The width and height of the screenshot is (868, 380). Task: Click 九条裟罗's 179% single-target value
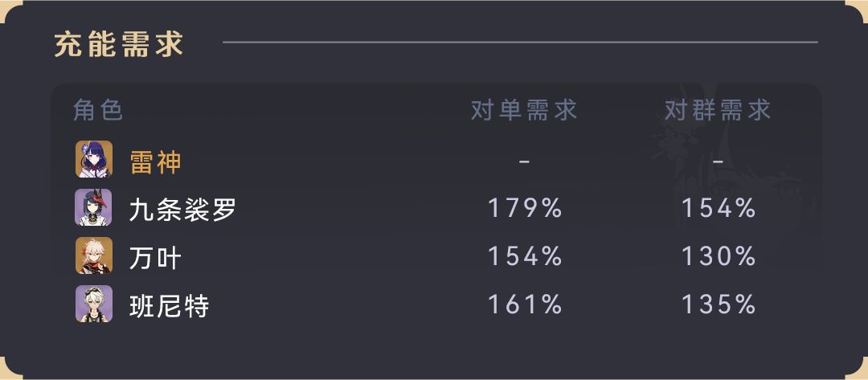525,209
